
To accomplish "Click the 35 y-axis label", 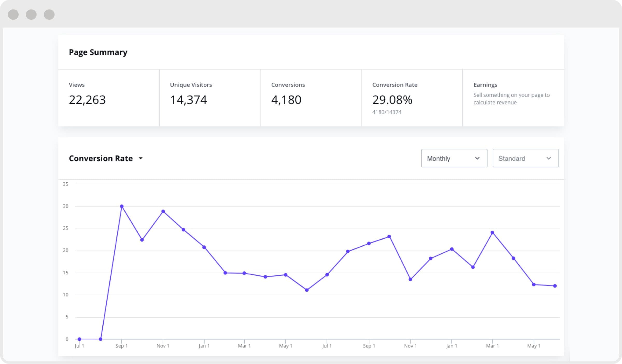I will 66,184.
